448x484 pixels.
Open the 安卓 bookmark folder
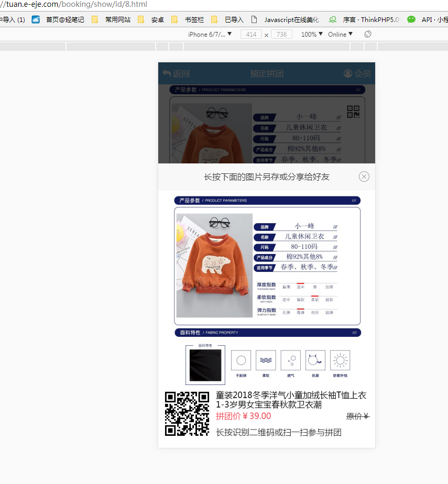pyautogui.click(x=151, y=19)
